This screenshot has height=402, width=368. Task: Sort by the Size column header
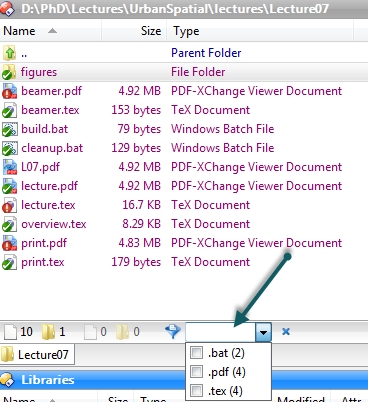[134, 31]
